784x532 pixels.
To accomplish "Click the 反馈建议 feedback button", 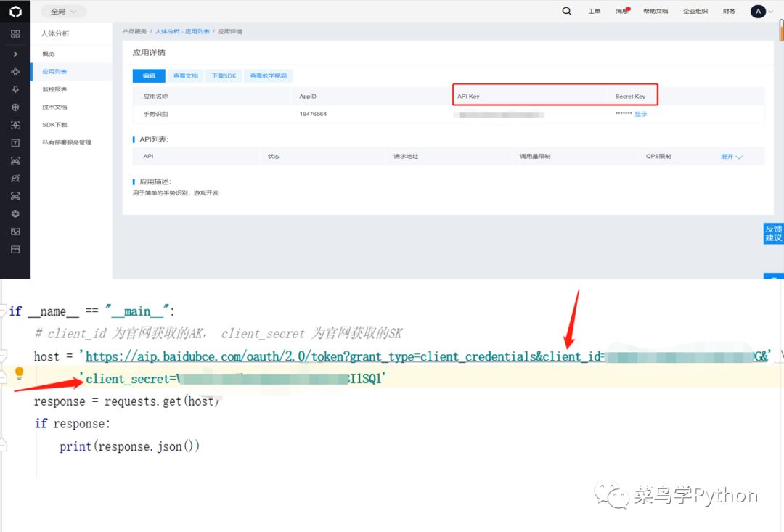I will 774,234.
